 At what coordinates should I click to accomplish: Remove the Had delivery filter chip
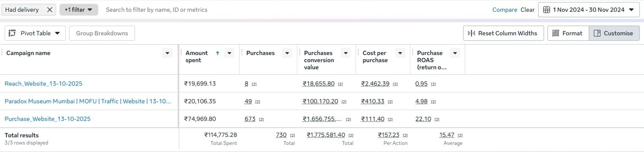click(x=50, y=10)
